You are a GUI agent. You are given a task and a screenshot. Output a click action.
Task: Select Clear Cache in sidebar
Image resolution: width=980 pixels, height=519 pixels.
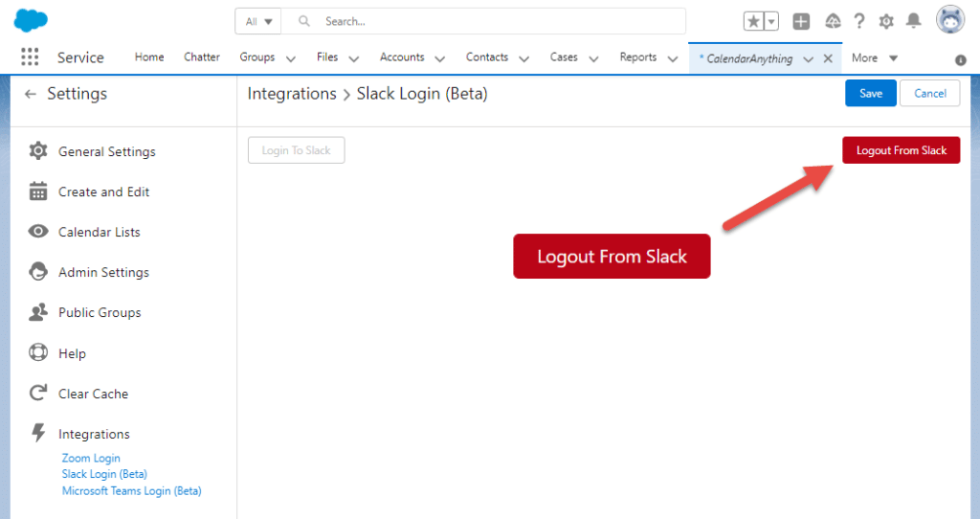pos(93,394)
